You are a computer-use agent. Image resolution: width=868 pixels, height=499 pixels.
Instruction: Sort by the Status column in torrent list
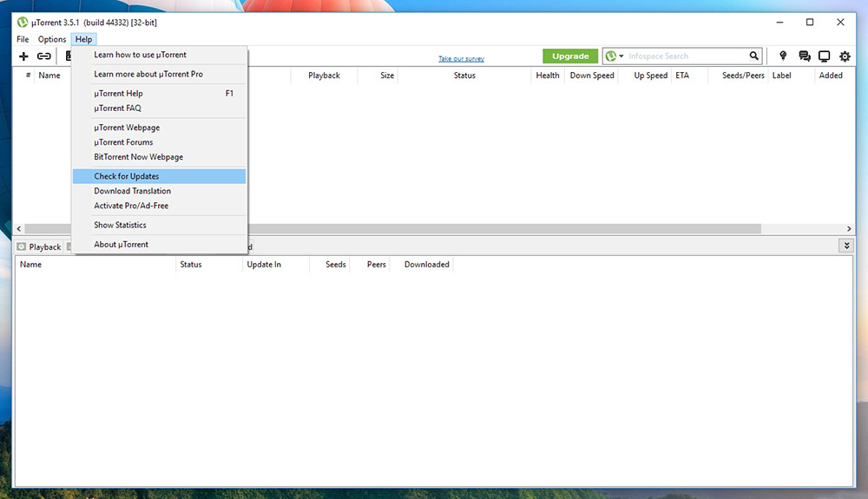[464, 76]
